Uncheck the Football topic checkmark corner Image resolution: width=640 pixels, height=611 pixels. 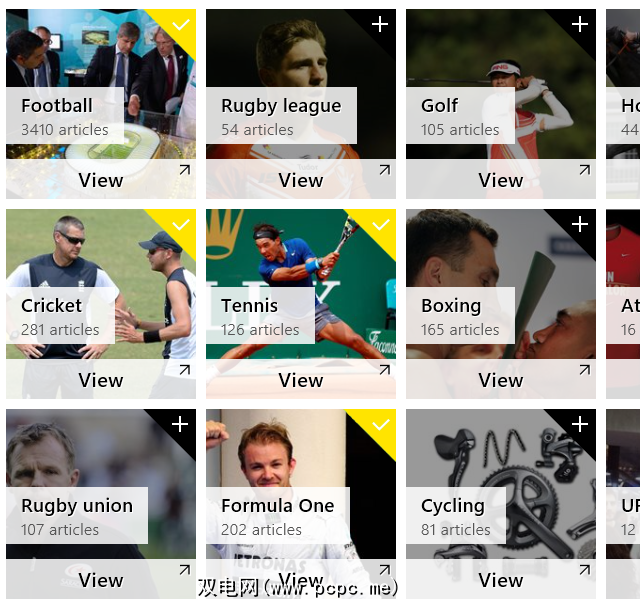180,24
